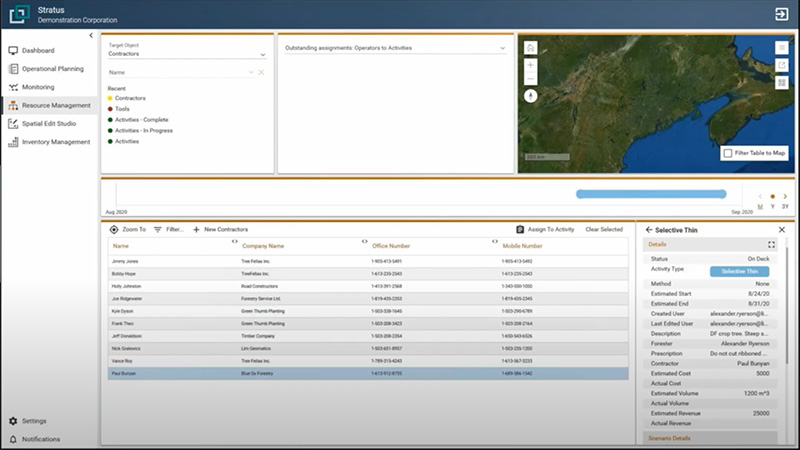Click Clear Selected button

[x=604, y=230]
